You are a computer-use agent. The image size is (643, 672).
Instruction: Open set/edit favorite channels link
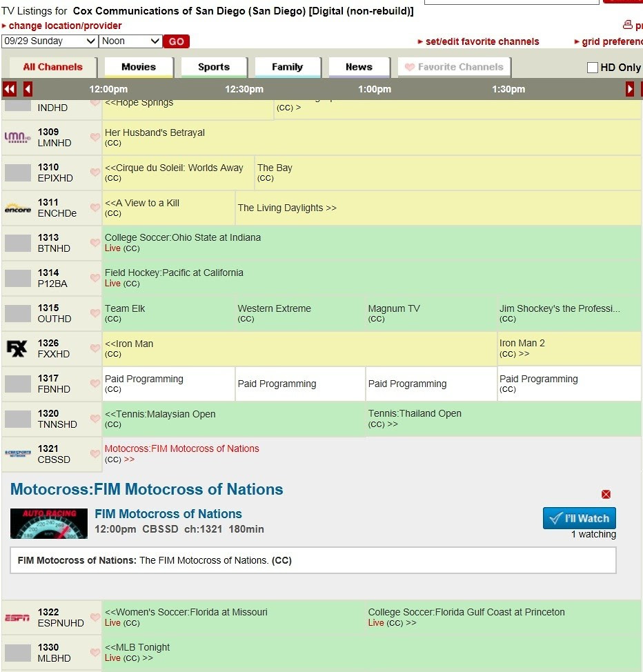(x=482, y=41)
